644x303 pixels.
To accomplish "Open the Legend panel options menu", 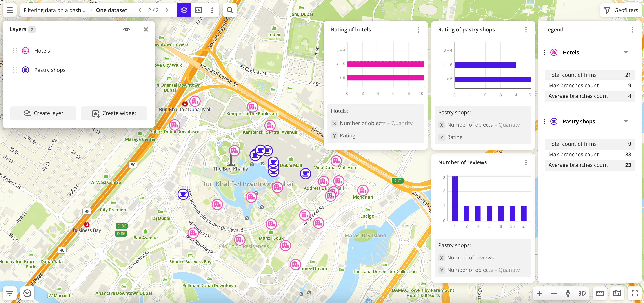I will [x=633, y=29].
